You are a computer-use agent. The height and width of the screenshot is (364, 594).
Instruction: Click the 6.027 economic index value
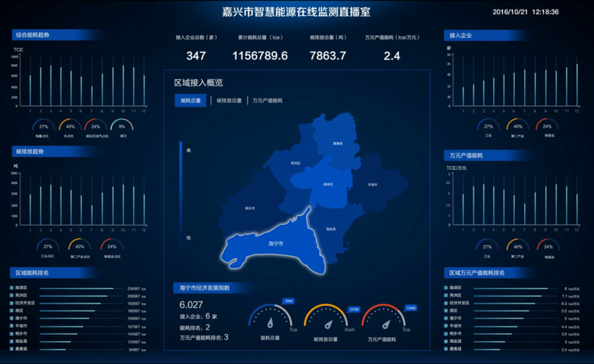point(191,304)
